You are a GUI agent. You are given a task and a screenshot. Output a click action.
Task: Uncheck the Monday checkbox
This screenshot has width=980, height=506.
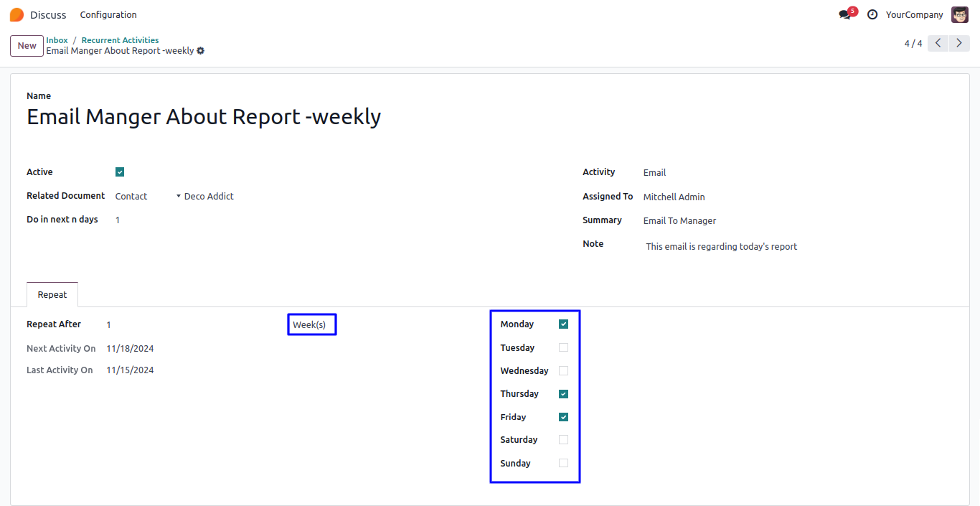pyautogui.click(x=563, y=324)
